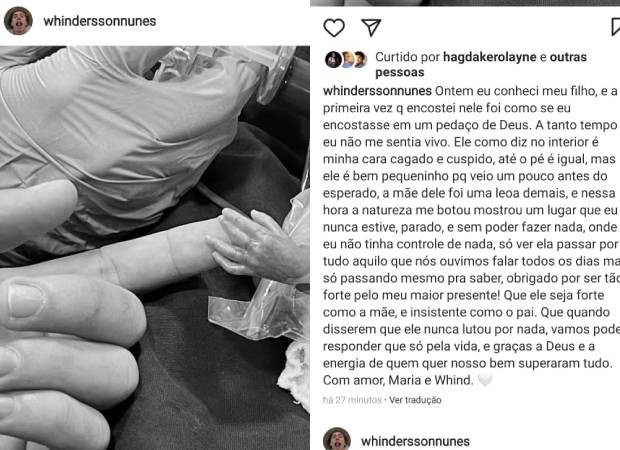Tap the bookmark save icon

(615, 28)
